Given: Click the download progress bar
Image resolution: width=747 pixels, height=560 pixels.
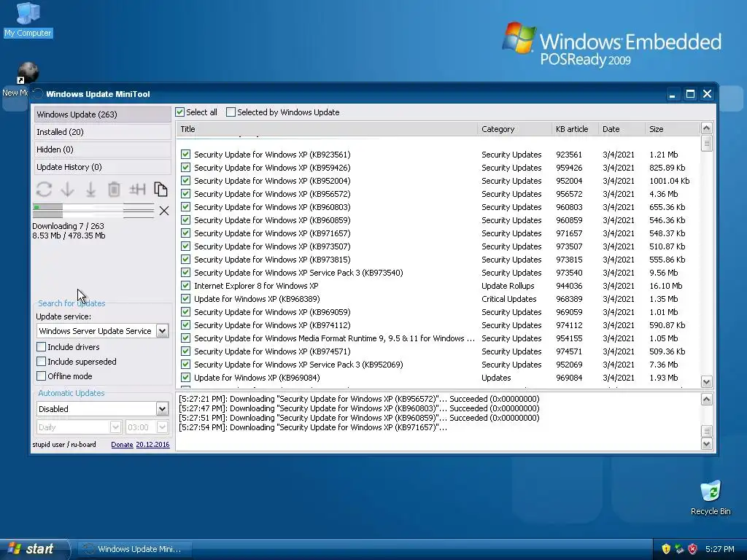Looking at the screenshot, I should point(93,211).
